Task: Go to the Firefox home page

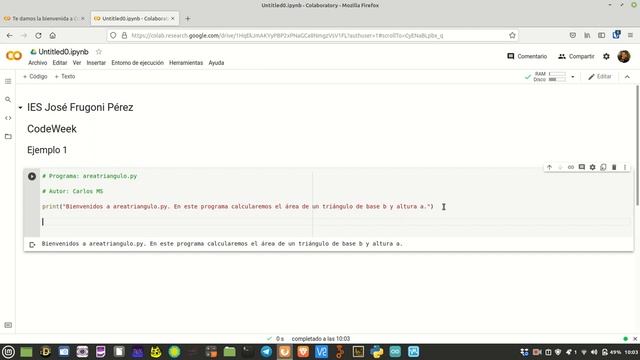Action: 53,36
